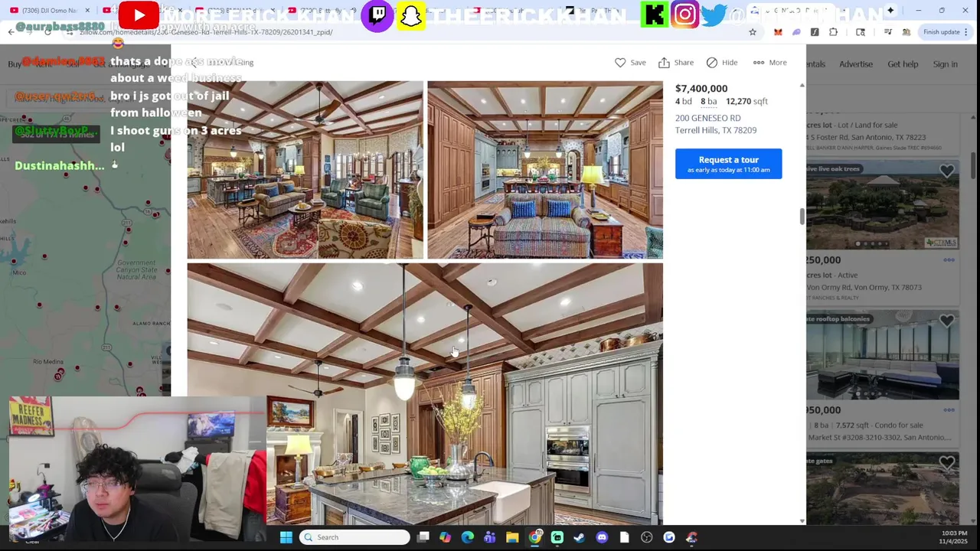Open the Chrome extensions puzzle menu
Screen dimensions: 980x551
point(833,32)
